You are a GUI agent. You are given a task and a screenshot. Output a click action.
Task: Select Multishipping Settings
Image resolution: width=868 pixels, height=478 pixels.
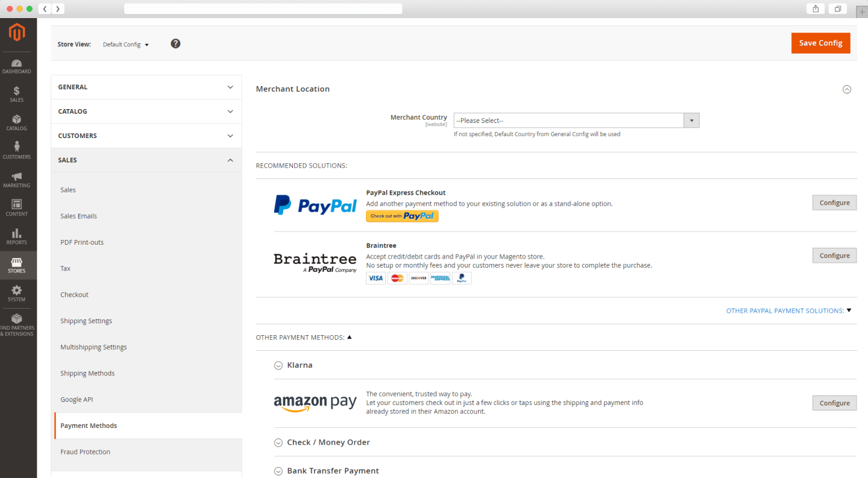tap(93, 347)
